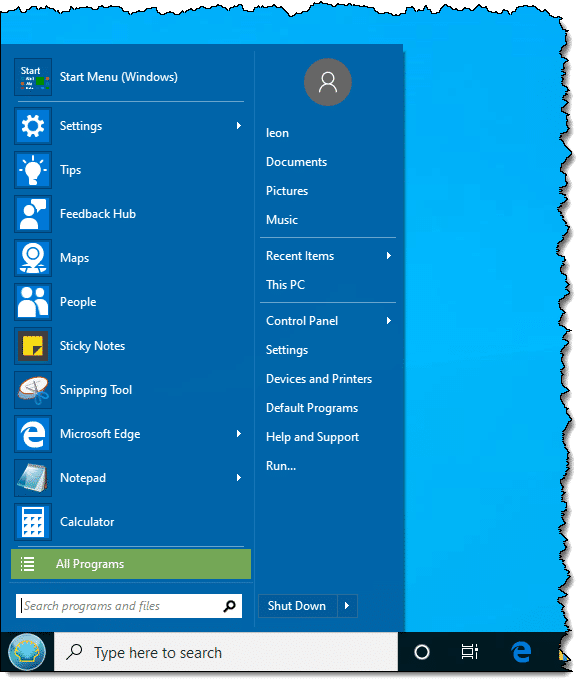585x683 pixels.
Task: Expand the Control Panel submenu arrow
Action: coord(389,321)
